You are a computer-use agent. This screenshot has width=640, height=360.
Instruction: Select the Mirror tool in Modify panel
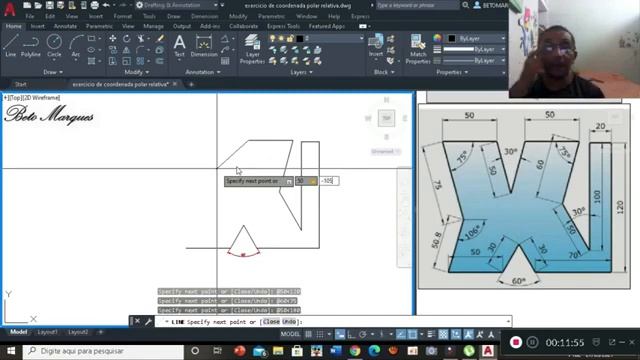point(127,50)
